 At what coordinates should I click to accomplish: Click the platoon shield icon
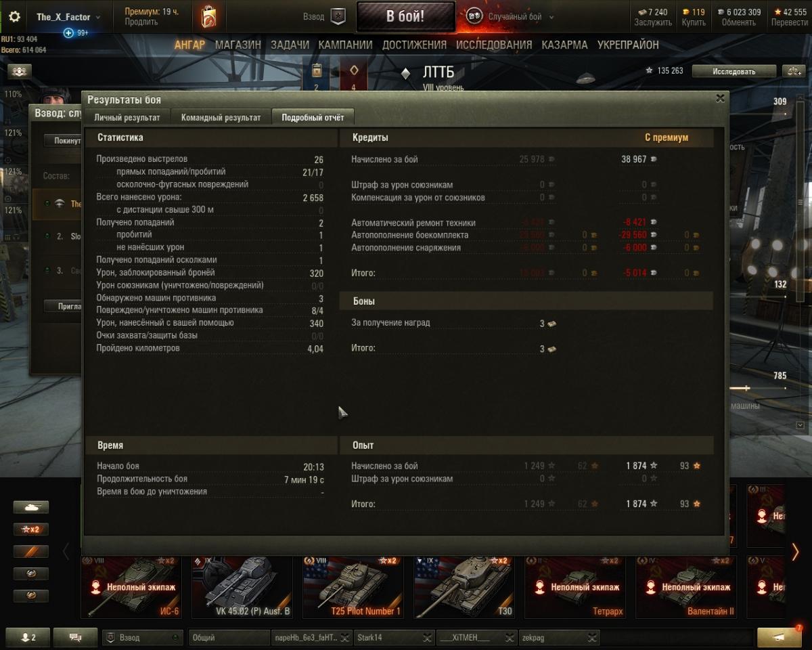coord(338,17)
